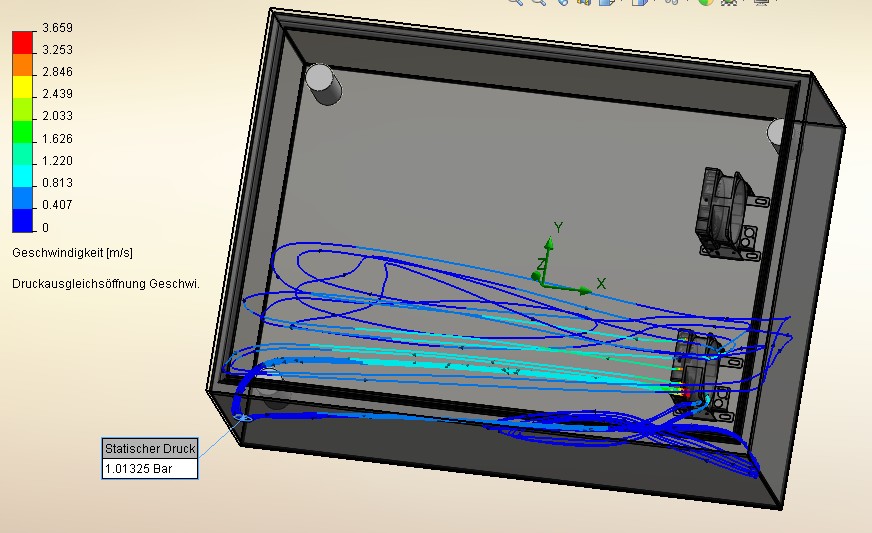Screen dimensions: 872x533
Task: Select the top-right cylindrical standoff
Action: [x=782, y=136]
